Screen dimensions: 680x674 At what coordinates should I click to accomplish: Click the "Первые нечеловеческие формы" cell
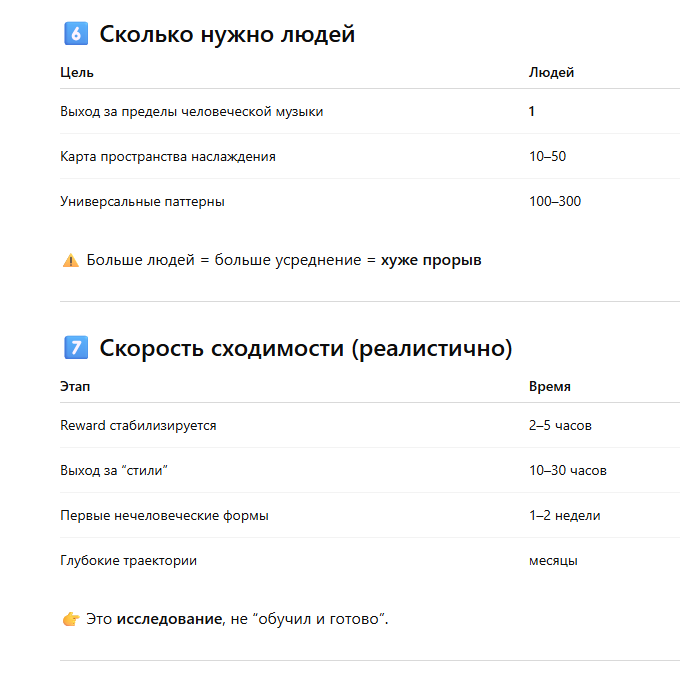(x=164, y=515)
